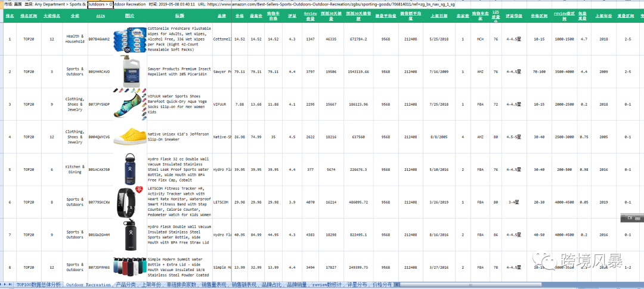Click the Simple Modern Summit bottles image
Screen dimensions: 644x289
point(130,268)
